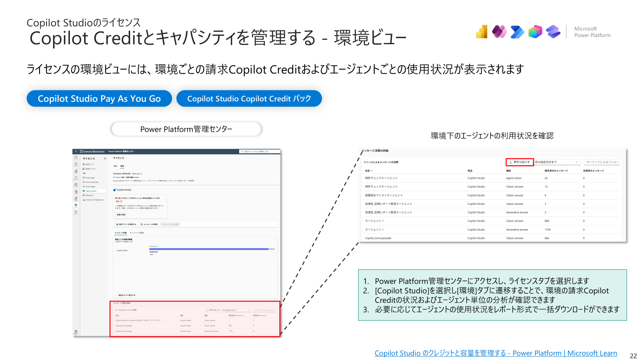The width and height of the screenshot is (644, 362).
Task: Click the キーワードによるフィルター field in enlarged panel
Action: tap(602, 162)
